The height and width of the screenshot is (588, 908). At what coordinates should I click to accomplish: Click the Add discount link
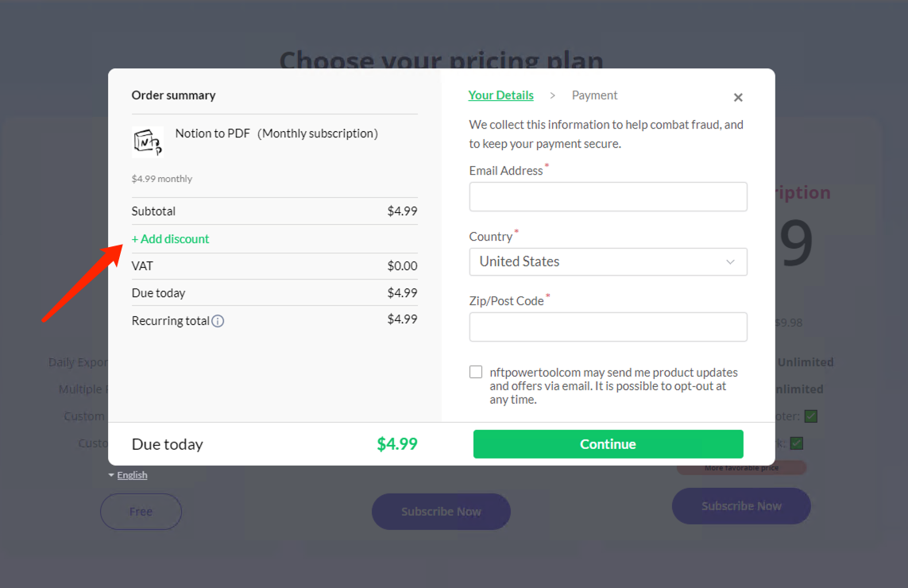pyautogui.click(x=170, y=238)
